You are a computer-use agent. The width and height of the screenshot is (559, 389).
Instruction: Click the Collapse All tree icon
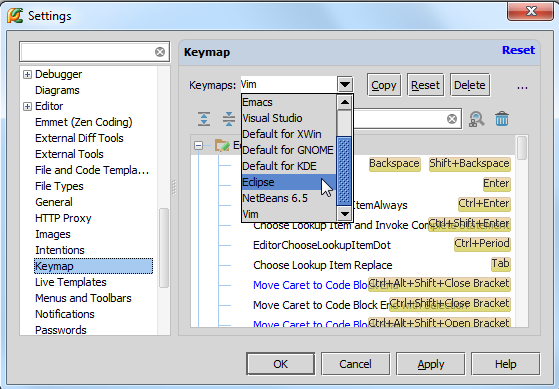point(229,119)
